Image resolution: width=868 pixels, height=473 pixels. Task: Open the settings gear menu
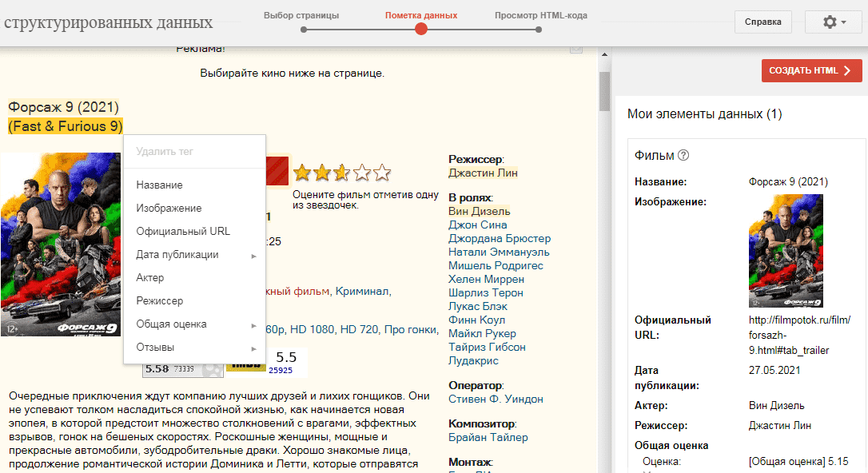tap(834, 22)
